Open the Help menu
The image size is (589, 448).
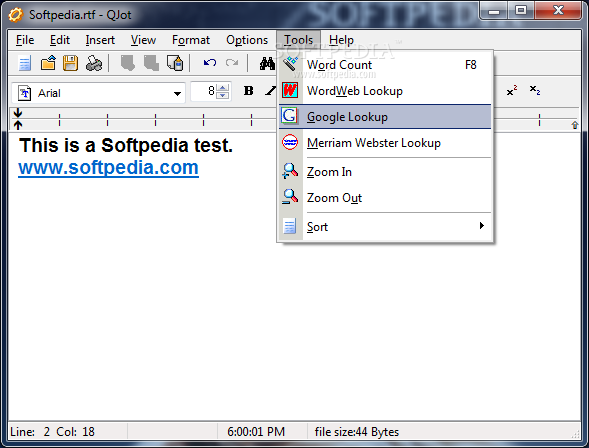click(341, 40)
